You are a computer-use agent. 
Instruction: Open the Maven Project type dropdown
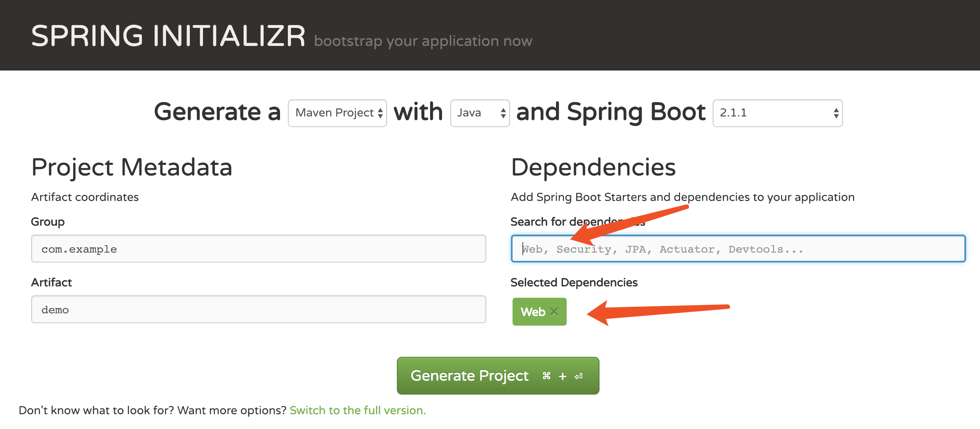337,113
